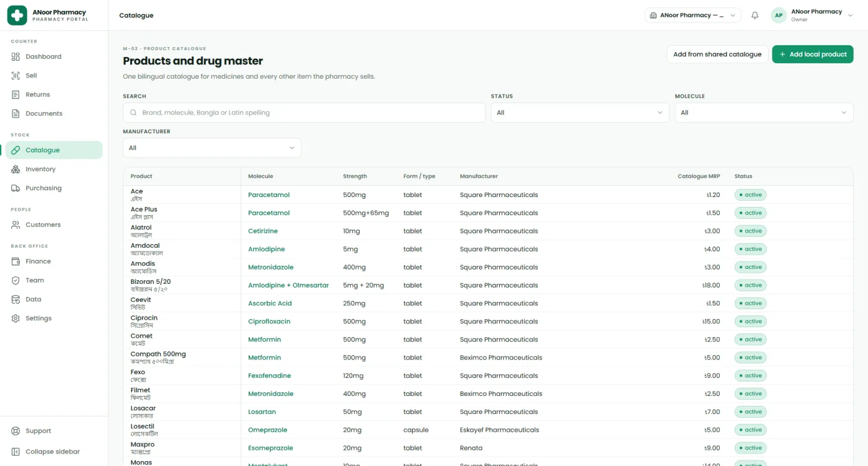This screenshot has width=868, height=466.
Task: Open the pharmacy branch selector in header
Action: (693, 15)
